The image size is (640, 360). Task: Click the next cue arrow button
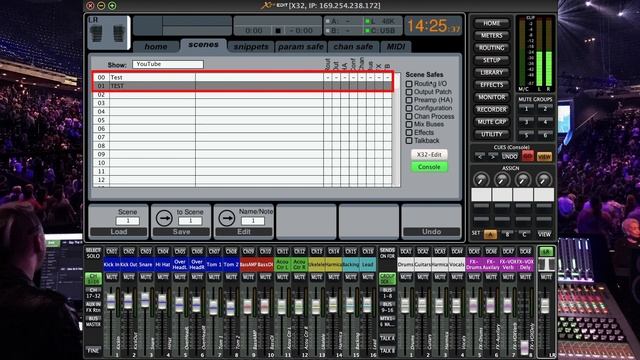pos(493,157)
